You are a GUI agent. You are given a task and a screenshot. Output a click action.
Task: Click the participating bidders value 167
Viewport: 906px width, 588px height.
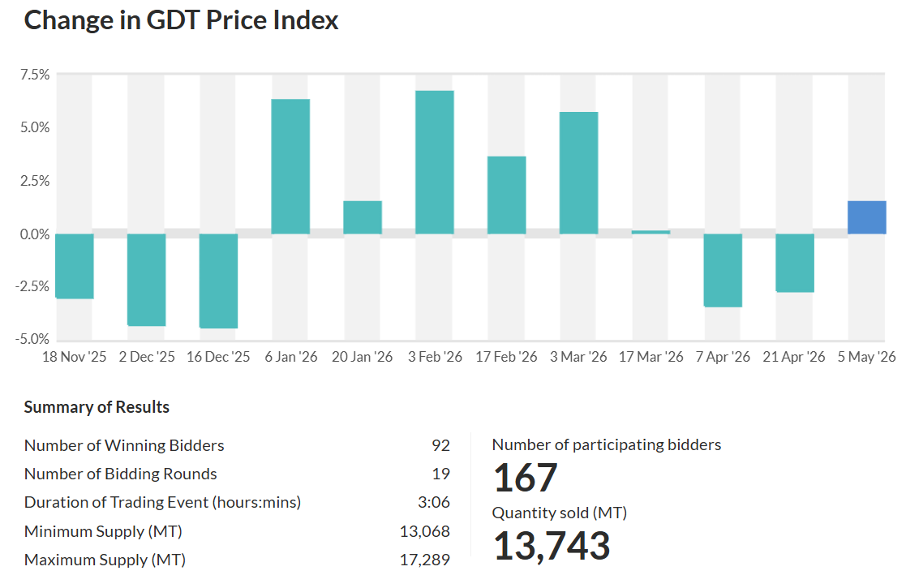coord(526,478)
